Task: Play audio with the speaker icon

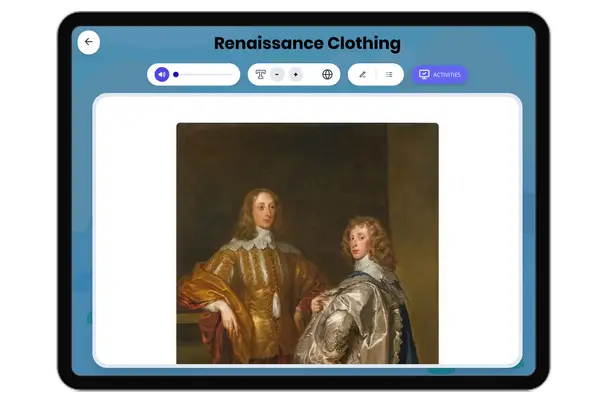Action: [x=161, y=74]
